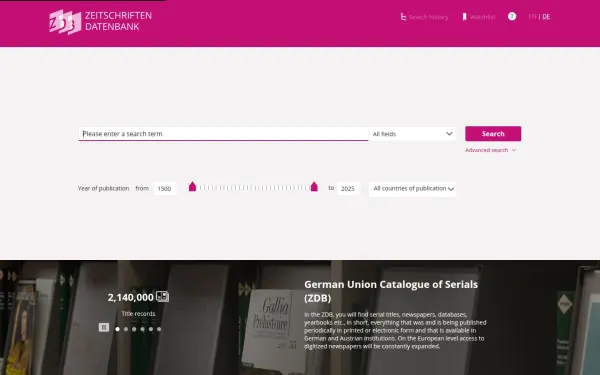Expand Advanced search
The width and height of the screenshot is (600, 375).
pyautogui.click(x=490, y=150)
